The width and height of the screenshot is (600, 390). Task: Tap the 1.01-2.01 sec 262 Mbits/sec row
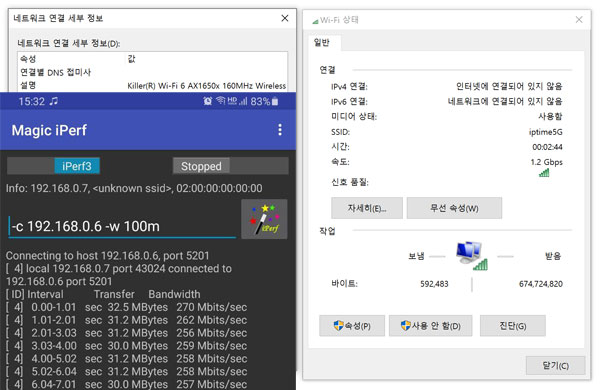[126, 320]
